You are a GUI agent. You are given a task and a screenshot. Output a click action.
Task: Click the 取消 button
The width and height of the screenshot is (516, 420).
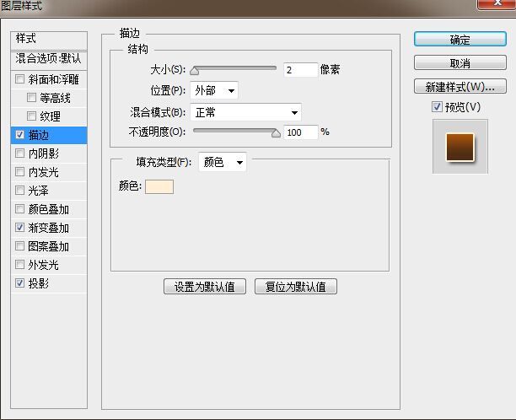460,62
